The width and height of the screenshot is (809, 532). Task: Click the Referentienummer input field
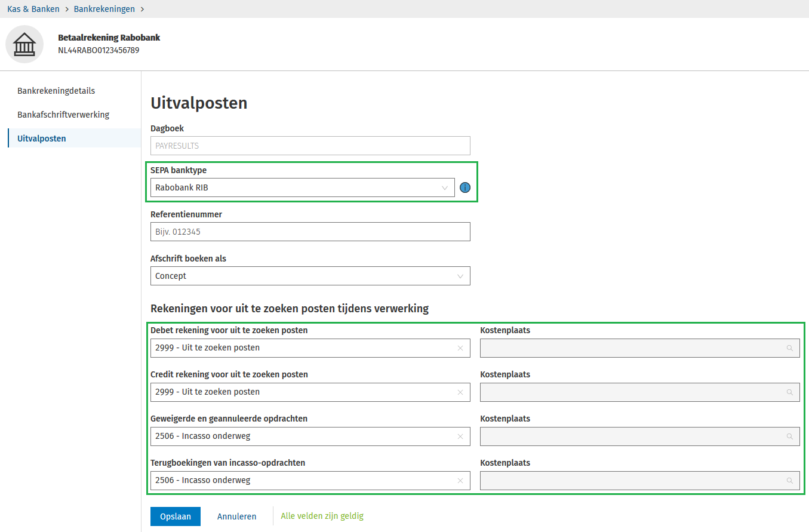coord(310,232)
